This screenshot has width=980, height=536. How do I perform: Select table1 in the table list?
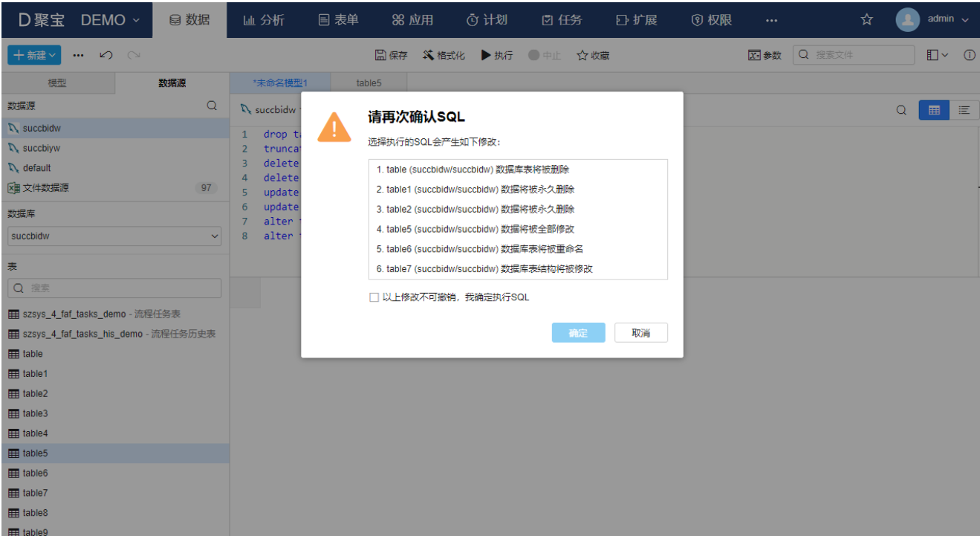tap(114, 374)
